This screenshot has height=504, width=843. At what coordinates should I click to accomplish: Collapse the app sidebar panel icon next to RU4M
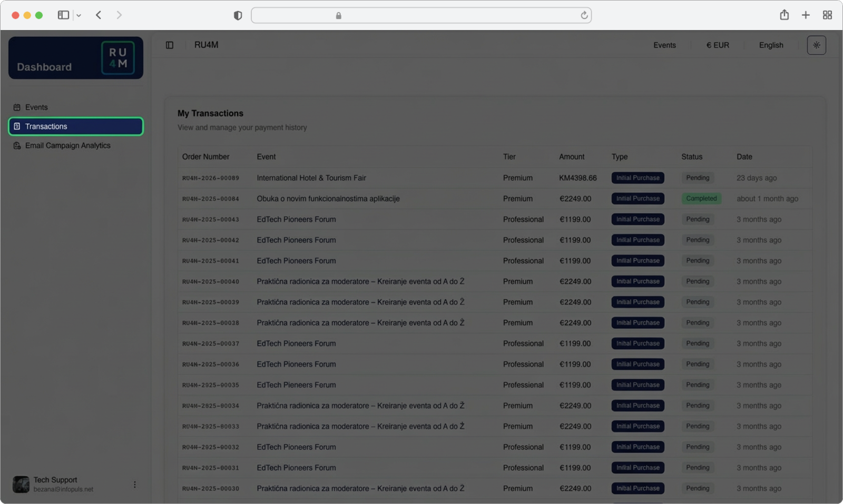click(170, 45)
